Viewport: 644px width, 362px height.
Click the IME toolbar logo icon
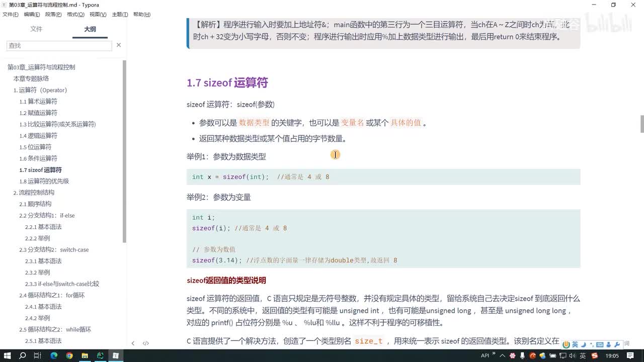click(567, 344)
